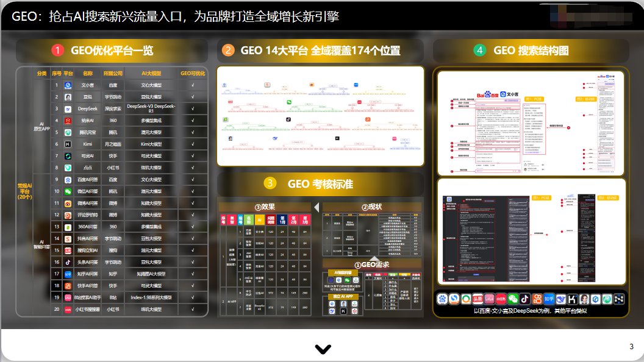The width and height of the screenshot is (644, 362).
Task: Click the 知乎 icon in the bottom icon strip
Action: [549, 299]
